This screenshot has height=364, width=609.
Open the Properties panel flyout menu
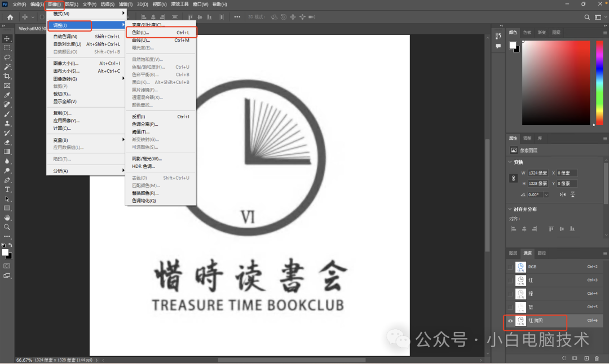coord(604,138)
